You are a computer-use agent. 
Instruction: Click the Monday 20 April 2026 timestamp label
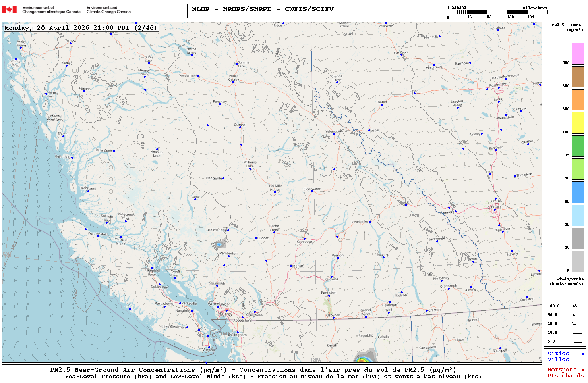coord(81,28)
